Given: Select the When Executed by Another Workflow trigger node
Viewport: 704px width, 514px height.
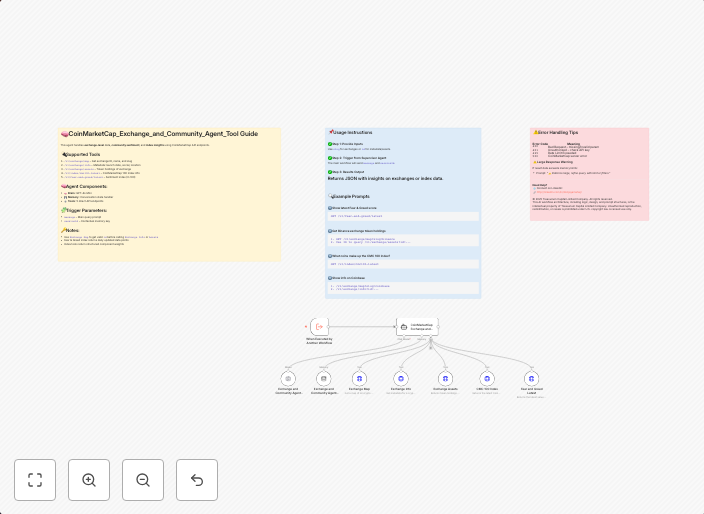Looking at the screenshot, I should [x=319, y=327].
